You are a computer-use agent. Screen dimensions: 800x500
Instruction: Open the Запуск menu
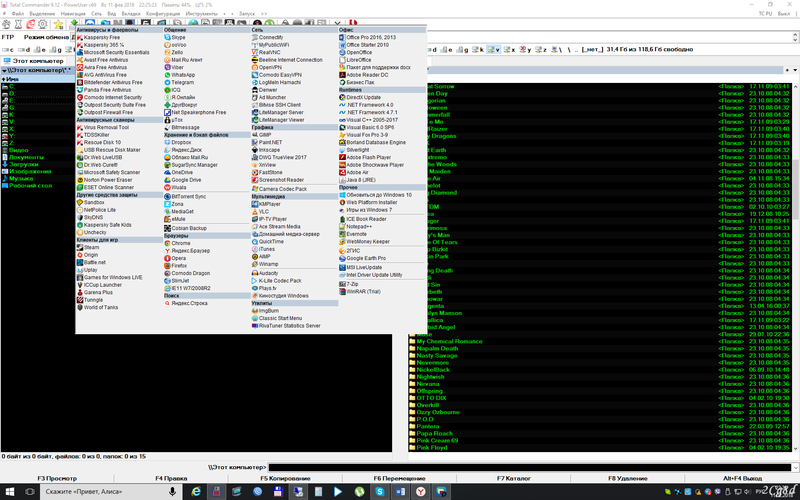247,14
